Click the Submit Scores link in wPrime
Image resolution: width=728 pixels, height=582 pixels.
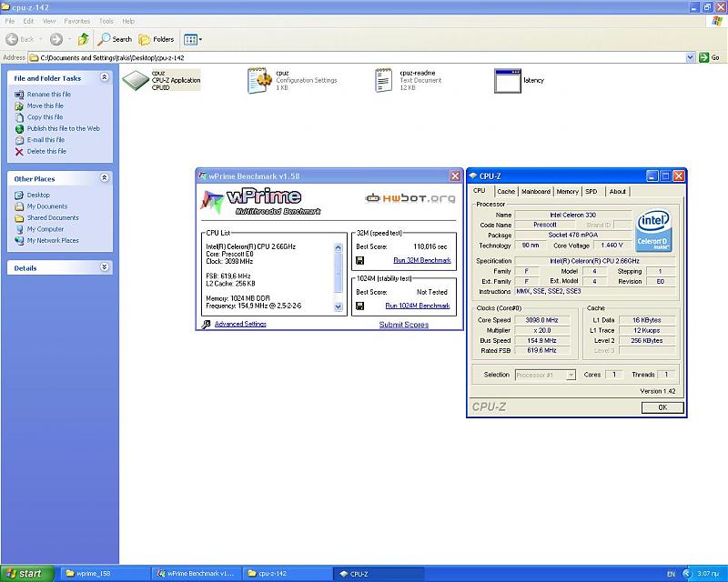click(x=404, y=325)
